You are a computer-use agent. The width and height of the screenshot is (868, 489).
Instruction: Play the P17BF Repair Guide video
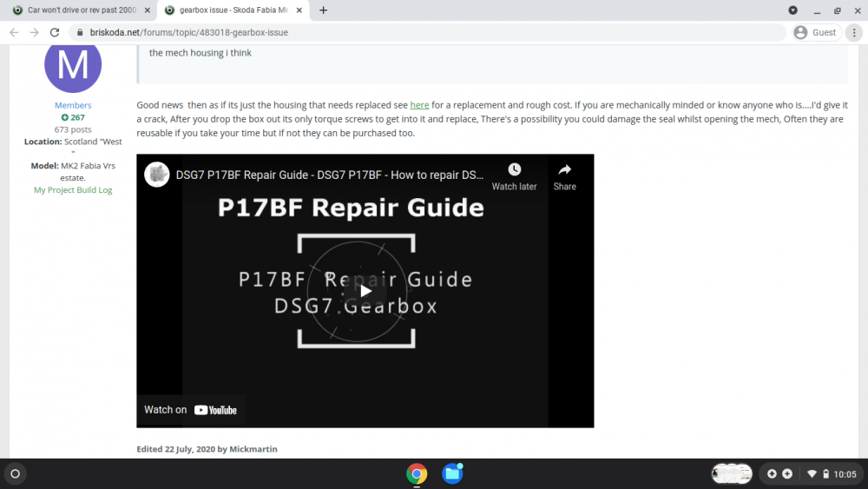(x=365, y=291)
